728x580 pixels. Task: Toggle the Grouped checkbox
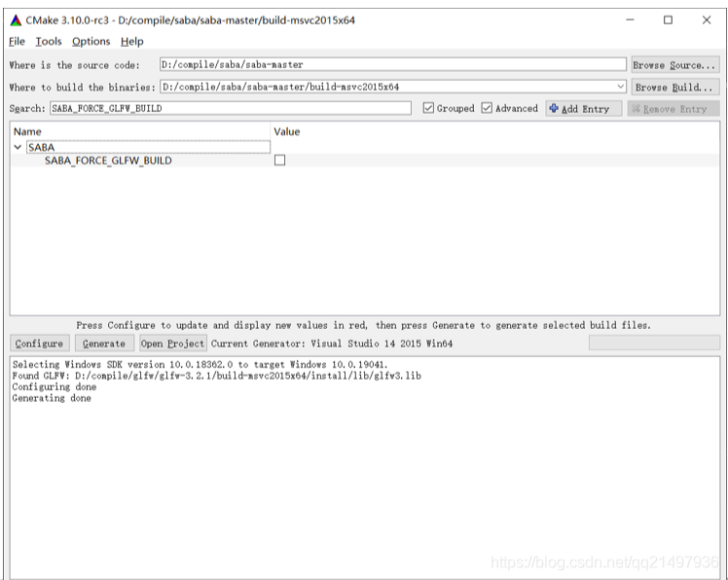coord(428,108)
